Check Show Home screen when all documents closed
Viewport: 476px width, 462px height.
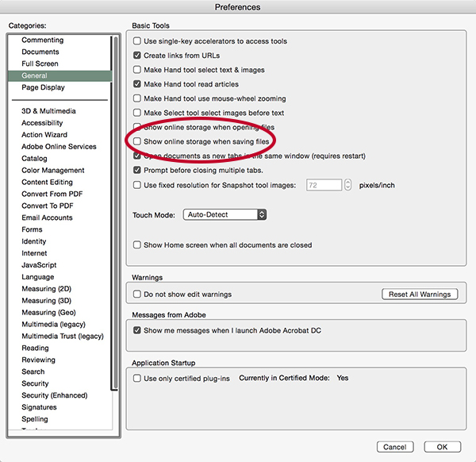tap(137, 244)
